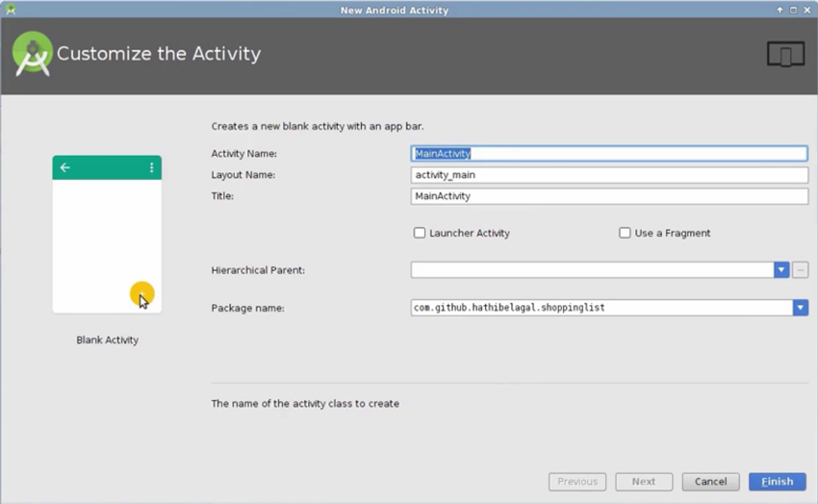Screen dimensions: 818x504
Task: Click the Title label
Action: click(222, 196)
